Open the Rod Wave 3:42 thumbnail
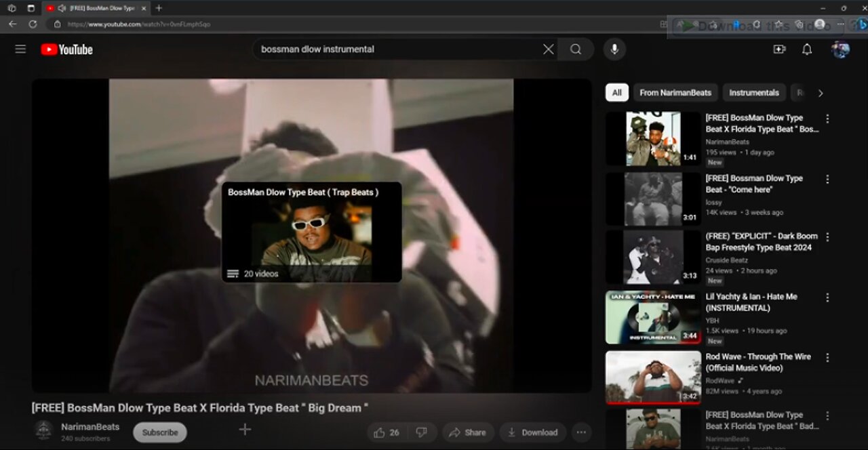Image resolution: width=868 pixels, height=450 pixels. tap(653, 377)
